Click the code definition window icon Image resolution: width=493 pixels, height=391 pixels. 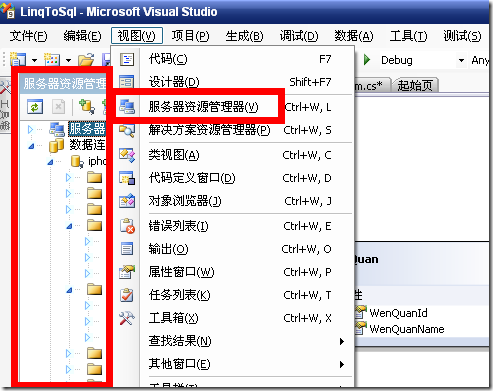tap(127, 178)
